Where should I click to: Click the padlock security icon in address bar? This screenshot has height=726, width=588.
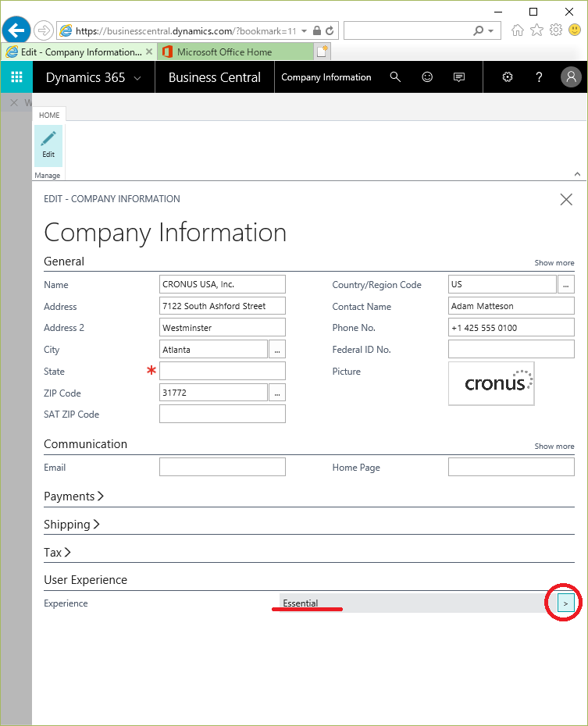tap(317, 30)
